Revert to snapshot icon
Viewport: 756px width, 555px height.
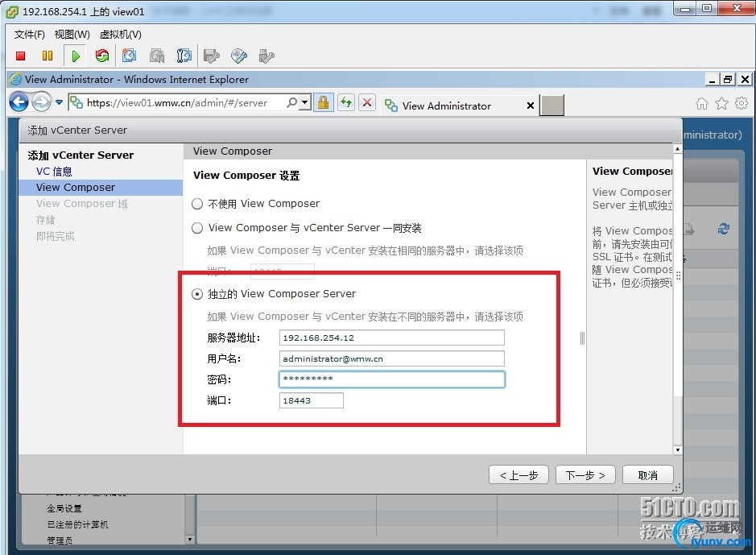[157, 56]
